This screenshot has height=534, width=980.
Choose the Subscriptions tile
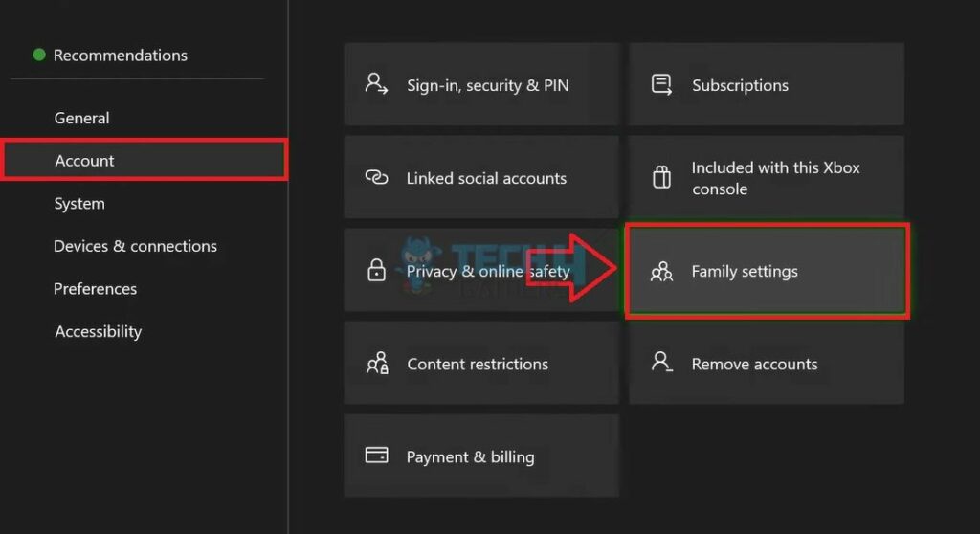(767, 85)
